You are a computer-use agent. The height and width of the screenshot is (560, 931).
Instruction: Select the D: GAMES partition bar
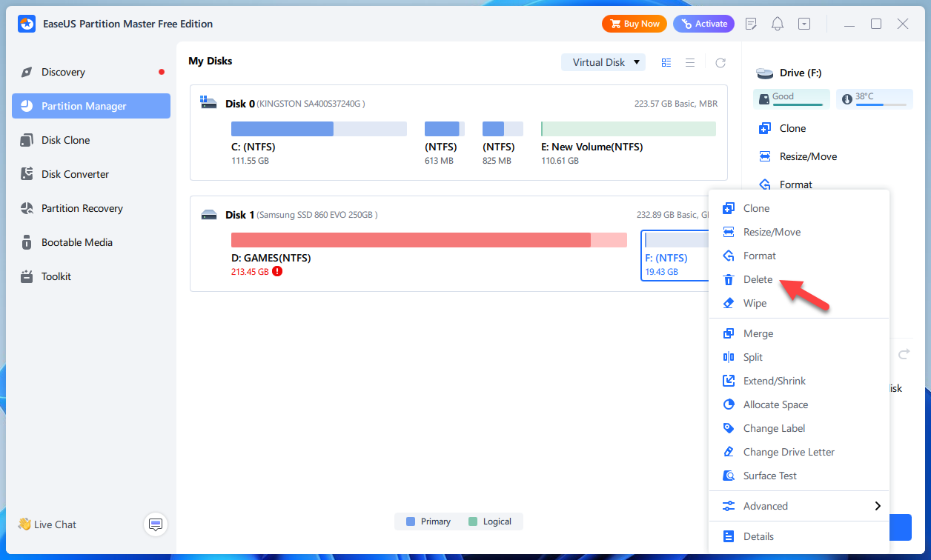click(429, 240)
